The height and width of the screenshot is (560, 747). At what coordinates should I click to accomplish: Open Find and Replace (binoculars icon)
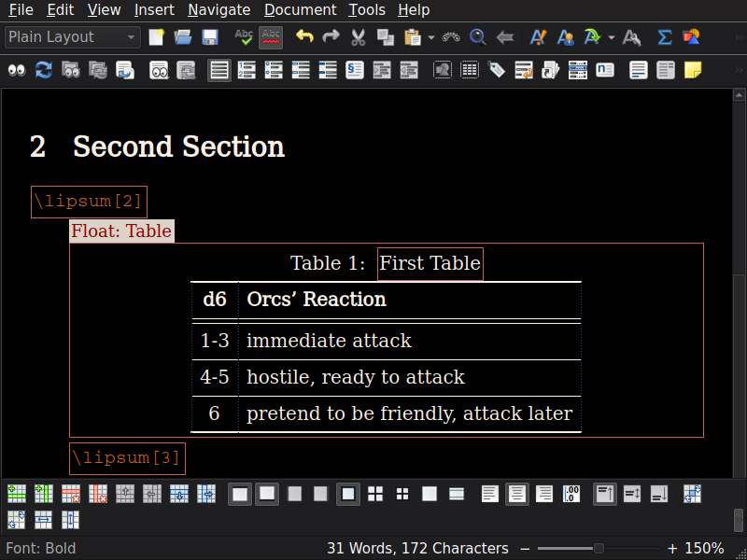[451, 37]
